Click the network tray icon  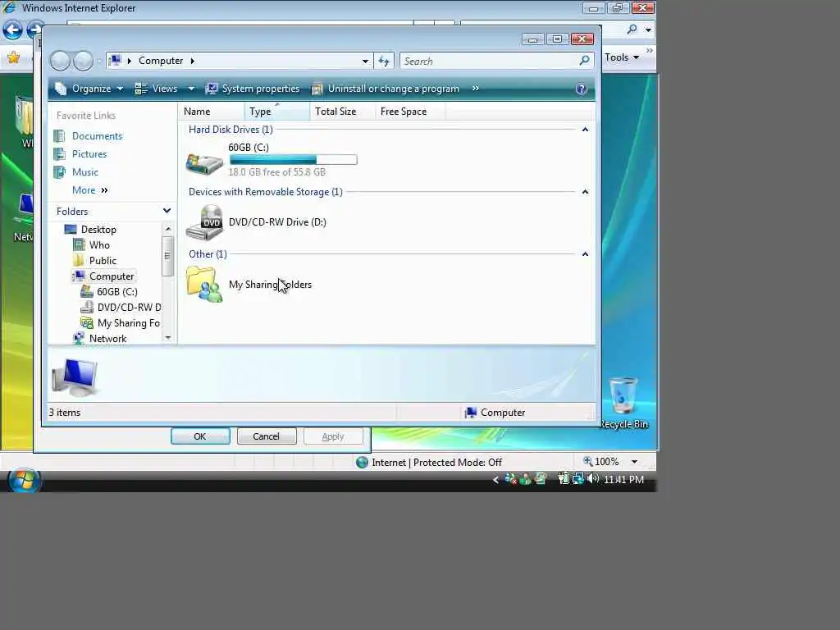[x=578, y=479]
